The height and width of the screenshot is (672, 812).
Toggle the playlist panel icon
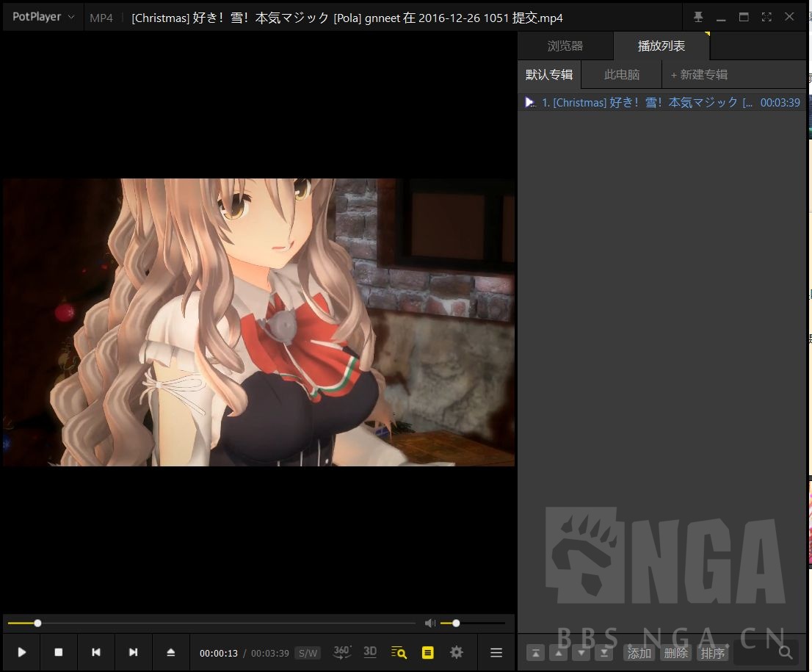pos(427,652)
